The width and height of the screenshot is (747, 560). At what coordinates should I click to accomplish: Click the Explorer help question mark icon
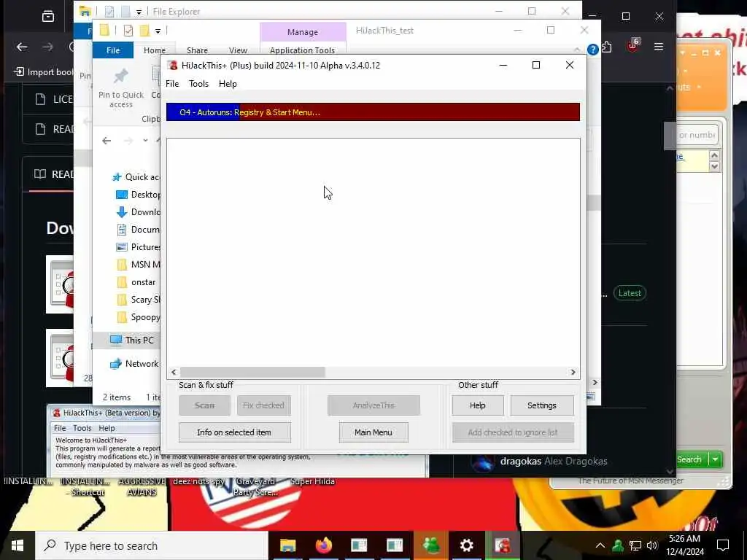(592, 50)
